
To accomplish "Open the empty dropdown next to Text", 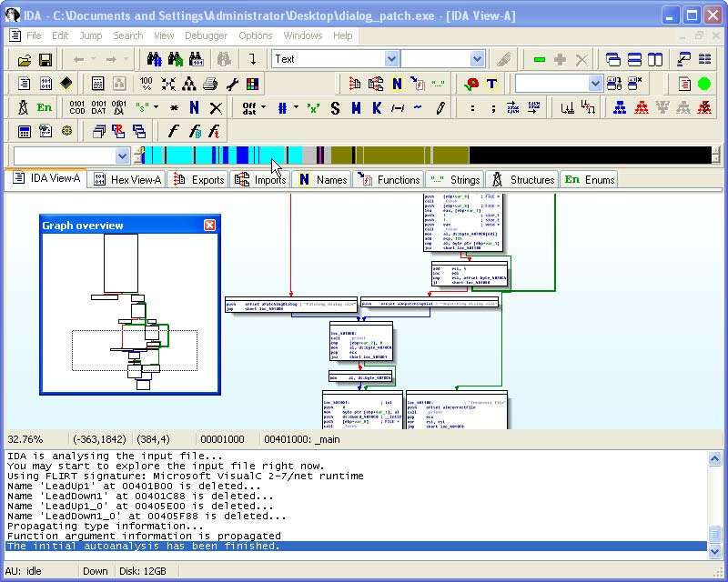I will 477,59.
